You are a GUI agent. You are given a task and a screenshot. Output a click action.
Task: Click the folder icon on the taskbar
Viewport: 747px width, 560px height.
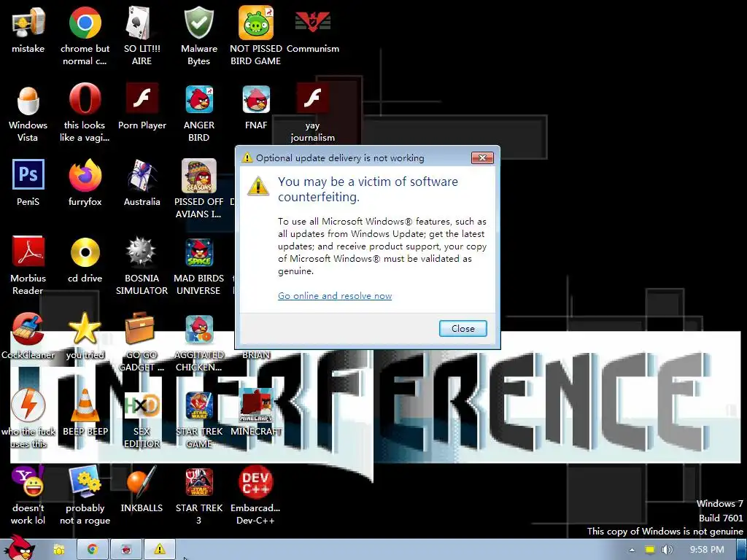point(59,550)
